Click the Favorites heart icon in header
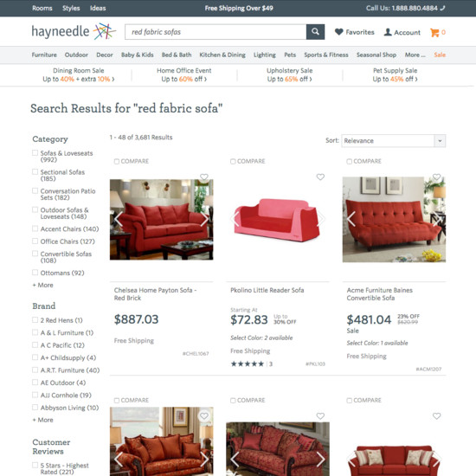 click(338, 32)
